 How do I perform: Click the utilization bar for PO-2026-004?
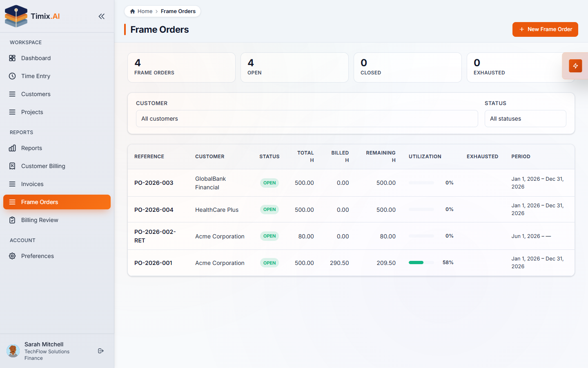pos(421,209)
